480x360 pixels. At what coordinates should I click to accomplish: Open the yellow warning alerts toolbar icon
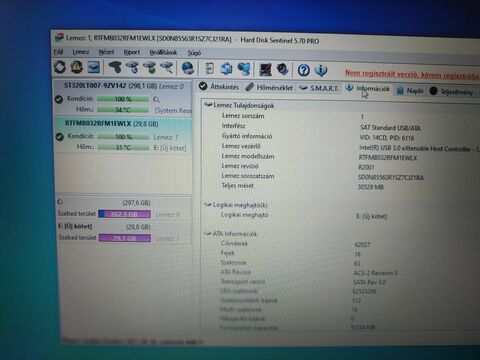(76, 67)
